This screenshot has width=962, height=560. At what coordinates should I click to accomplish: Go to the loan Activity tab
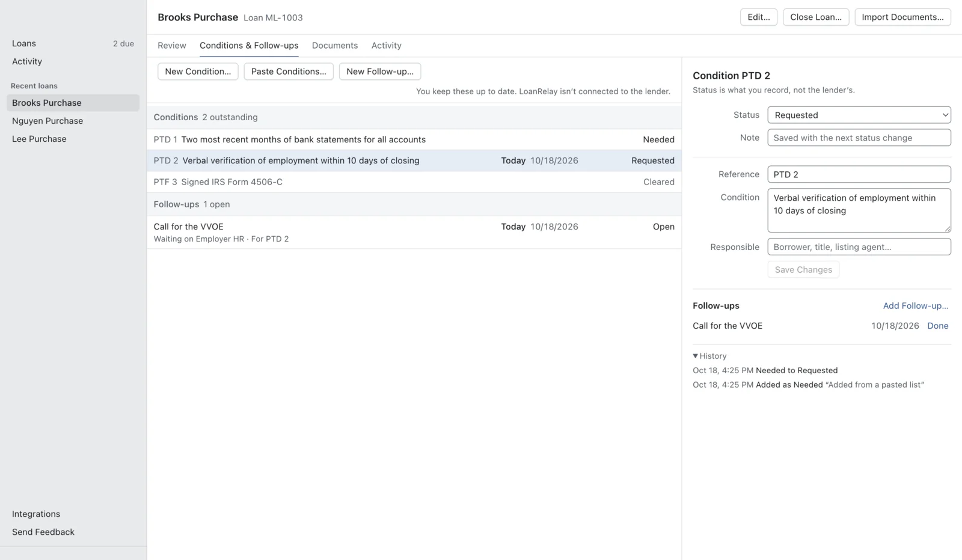pyautogui.click(x=386, y=46)
